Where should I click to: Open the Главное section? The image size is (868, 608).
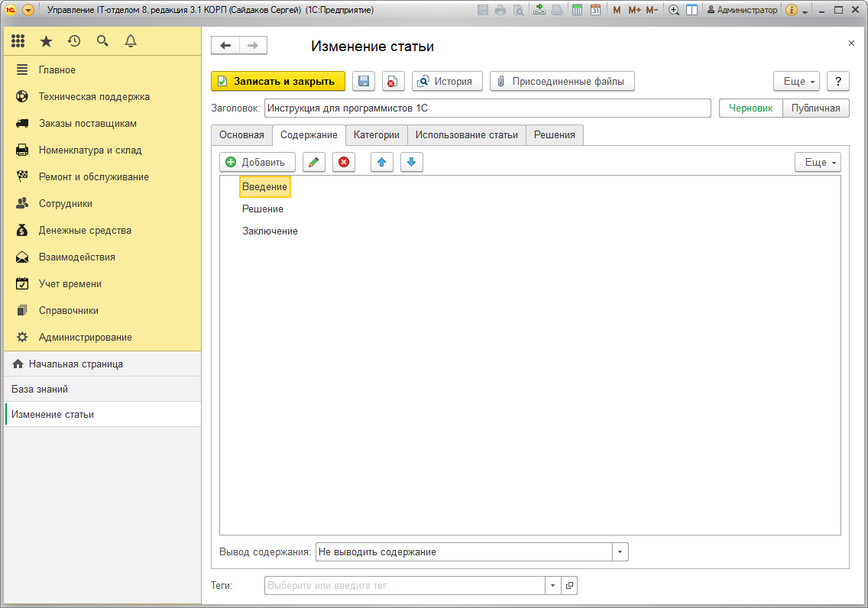click(102, 70)
